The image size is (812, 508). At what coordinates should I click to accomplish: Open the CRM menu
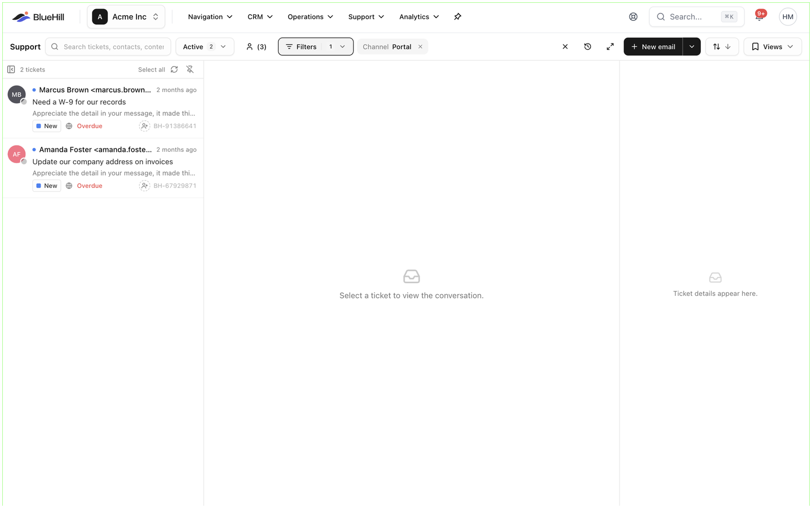(x=261, y=17)
